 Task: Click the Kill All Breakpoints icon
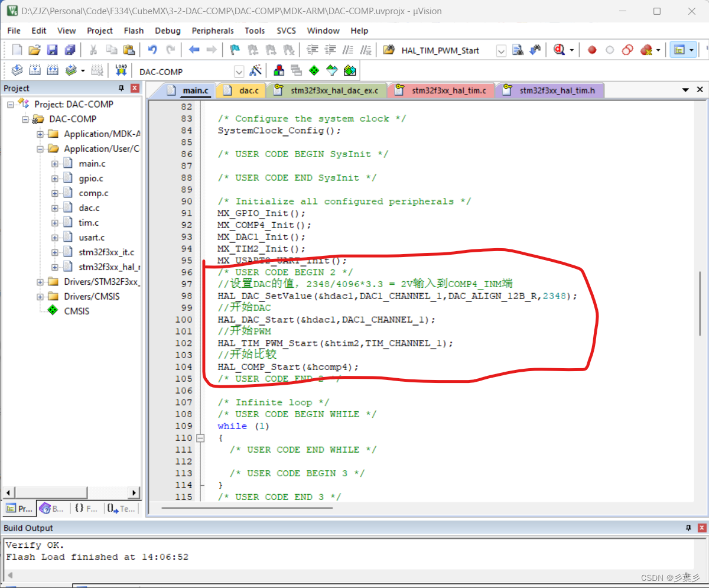point(646,50)
